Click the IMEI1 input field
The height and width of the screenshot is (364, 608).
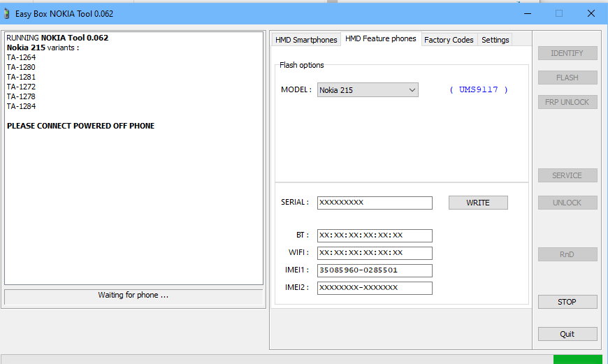(x=375, y=270)
